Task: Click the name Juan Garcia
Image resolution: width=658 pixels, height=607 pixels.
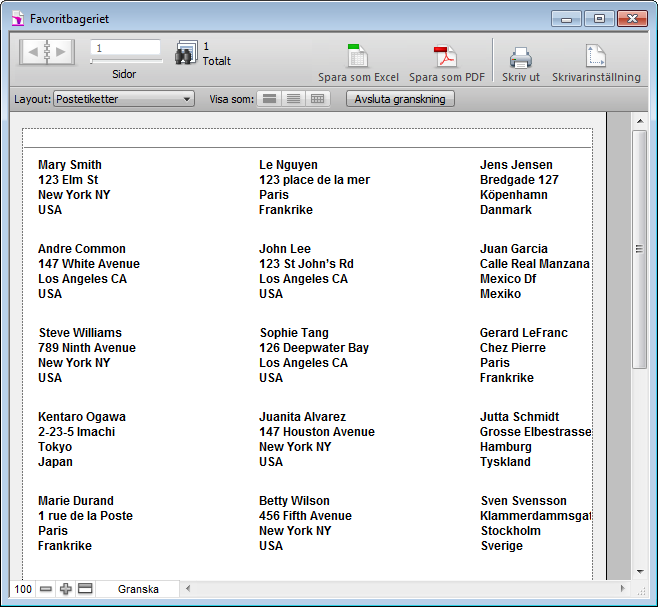Action: point(514,249)
